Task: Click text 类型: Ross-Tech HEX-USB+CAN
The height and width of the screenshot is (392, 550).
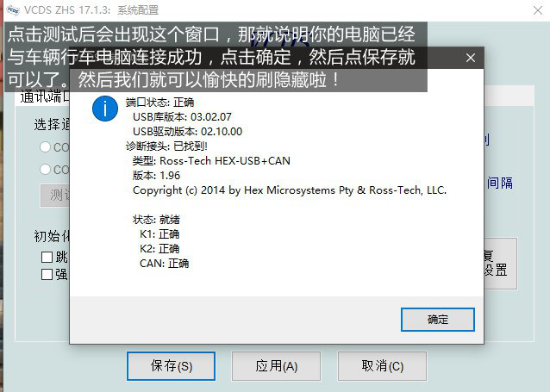Action: pyautogui.click(x=211, y=160)
